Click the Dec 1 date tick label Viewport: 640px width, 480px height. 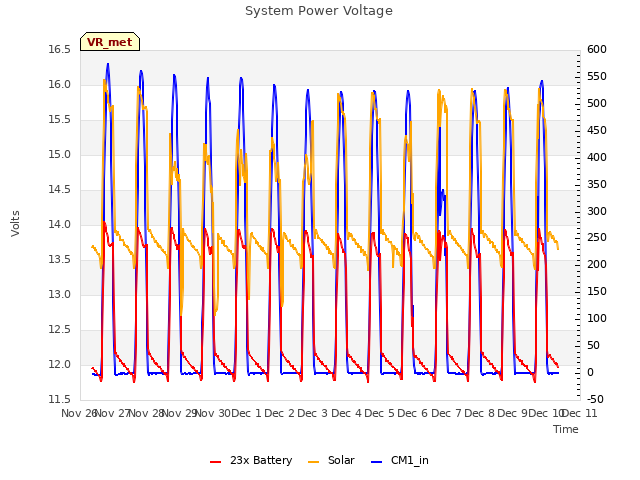tap(246, 413)
